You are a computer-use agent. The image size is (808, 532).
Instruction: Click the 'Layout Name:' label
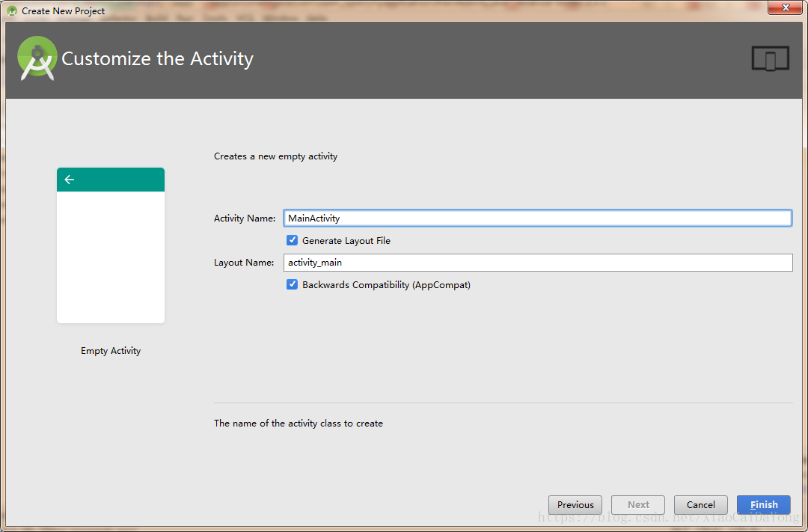point(244,263)
